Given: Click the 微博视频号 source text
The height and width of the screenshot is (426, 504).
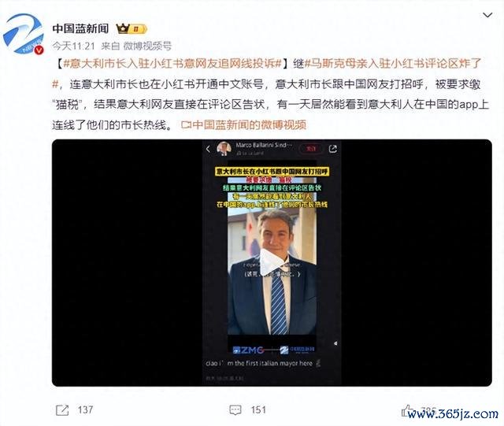Looking at the screenshot, I should pos(147,46).
